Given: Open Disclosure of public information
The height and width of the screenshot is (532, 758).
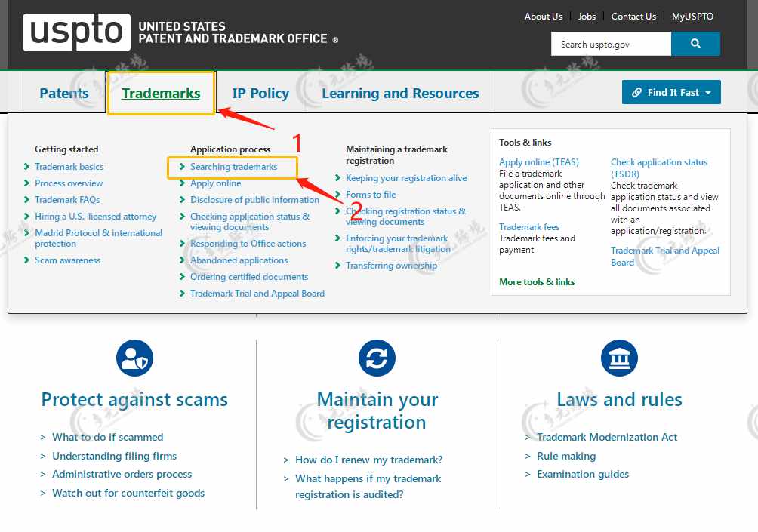Looking at the screenshot, I should [x=254, y=199].
